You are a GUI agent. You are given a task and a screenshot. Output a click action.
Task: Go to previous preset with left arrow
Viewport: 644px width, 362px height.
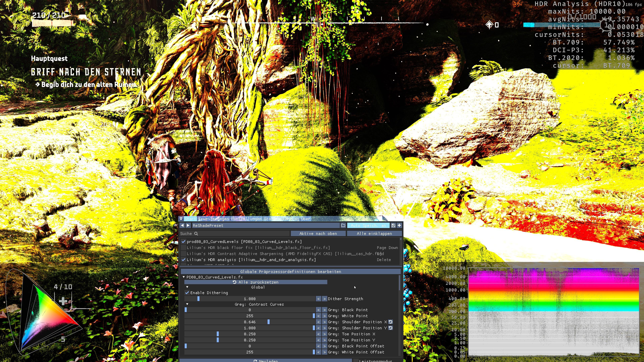coord(182,225)
